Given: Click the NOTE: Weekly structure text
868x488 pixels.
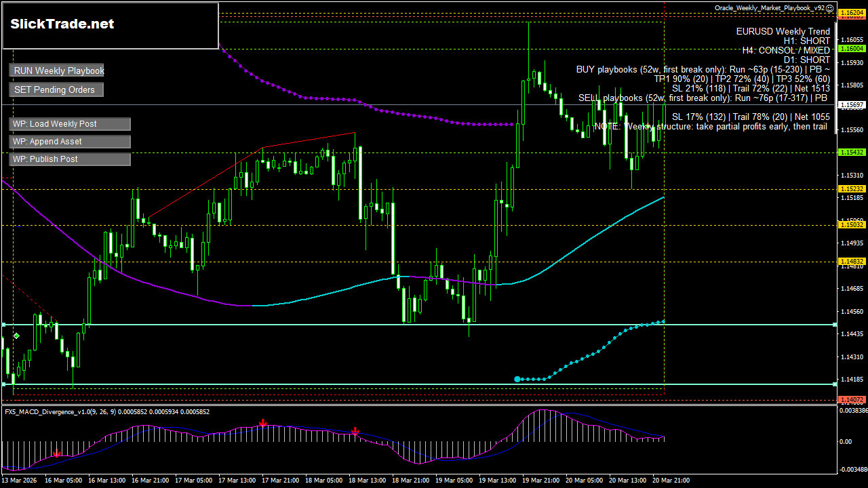Looking at the screenshot, I should click(x=712, y=126).
